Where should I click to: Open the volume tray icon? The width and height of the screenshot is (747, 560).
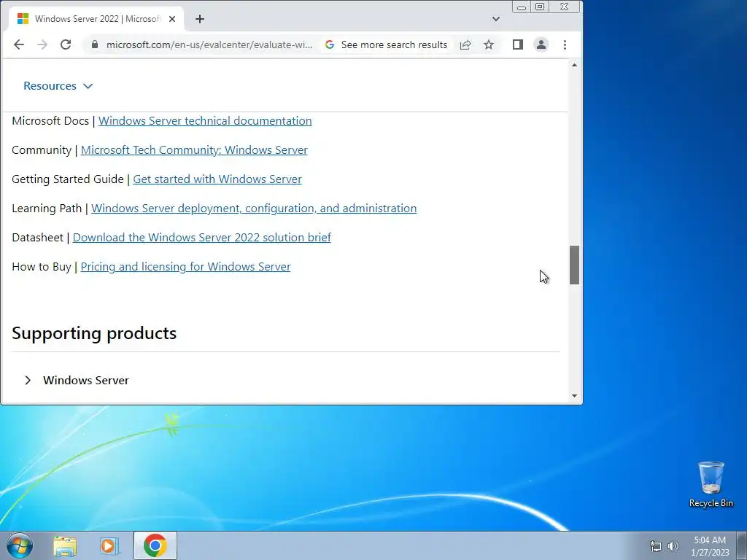(x=673, y=546)
